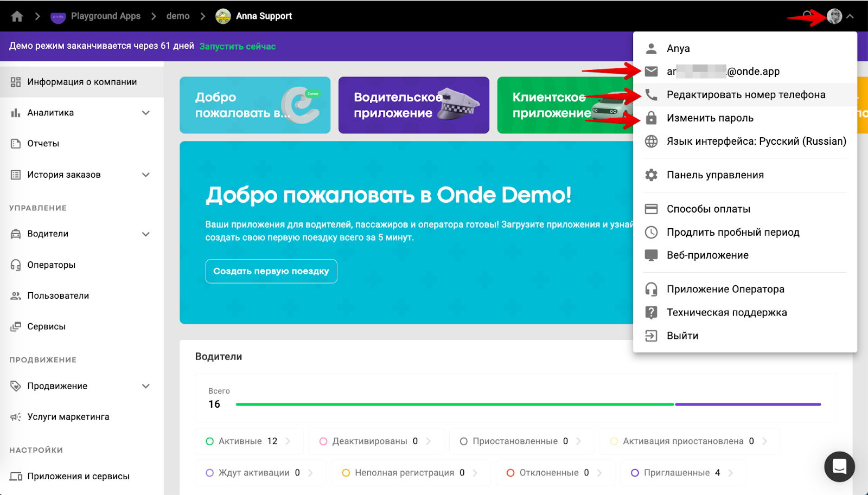Open the 'Клиентское приложение' card
This screenshot has width=868, height=495.
pos(565,105)
